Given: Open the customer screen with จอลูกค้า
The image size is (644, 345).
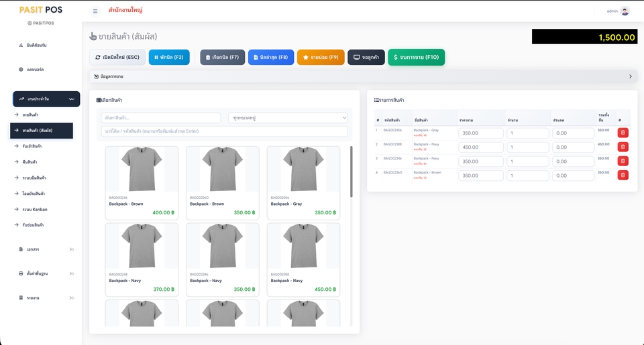Looking at the screenshot, I should click(366, 57).
